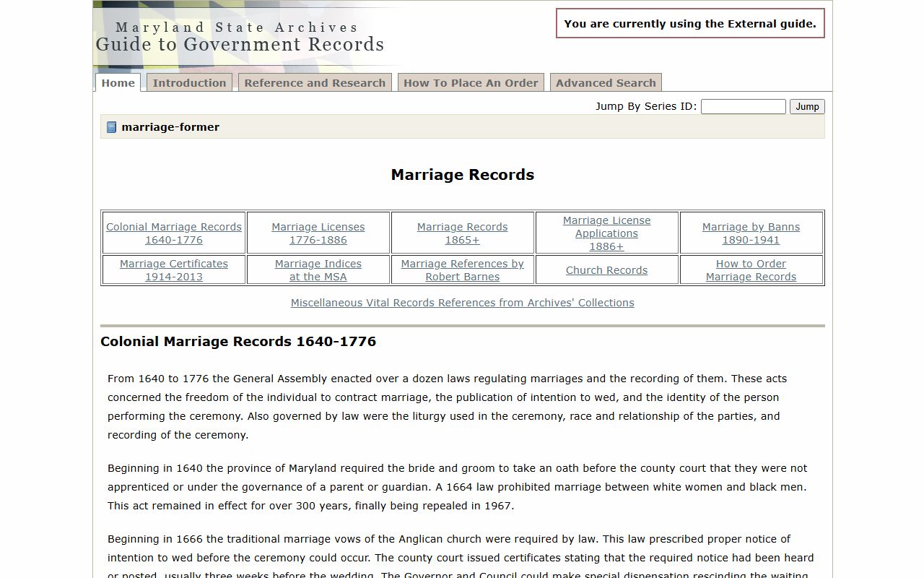This screenshot has height=578, width=924.
Task: Open the Reference and Research tab
Action: pos(315,82)
